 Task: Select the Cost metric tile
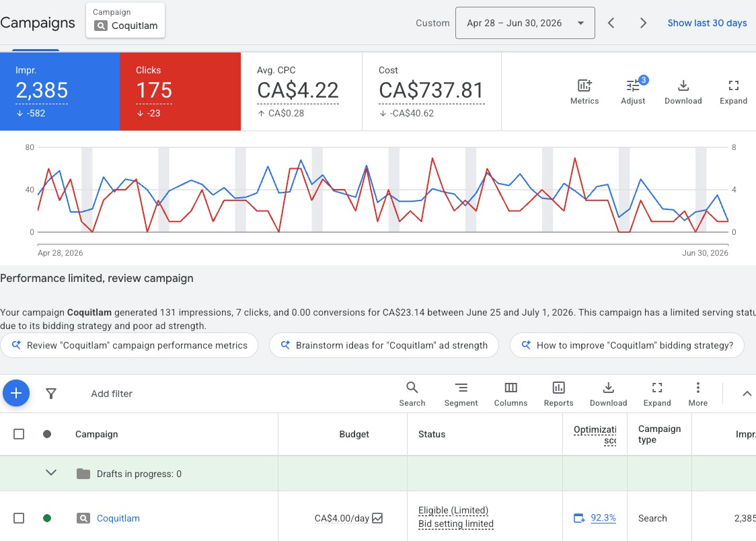[x=432, y=92]
